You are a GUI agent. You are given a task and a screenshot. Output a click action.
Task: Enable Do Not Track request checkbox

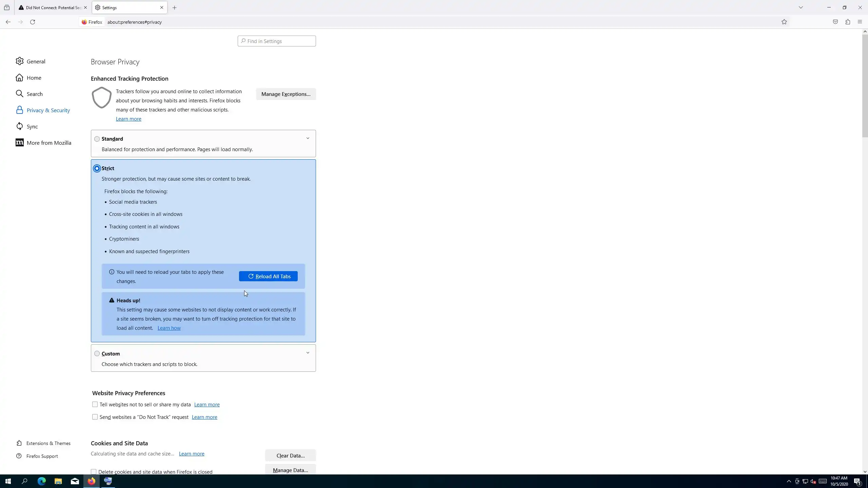95,417
